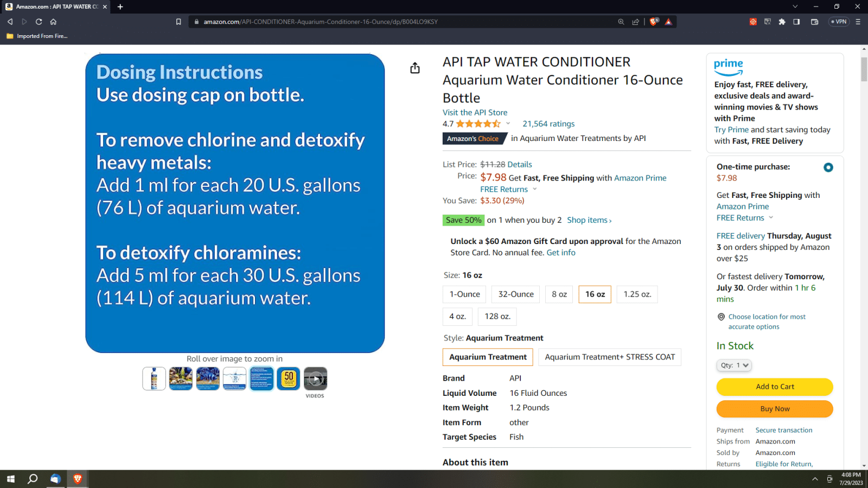Viewport: 868px width, 488px height.
Task: Open the Qty quantity dropdown
Action: tap(734, 365)
